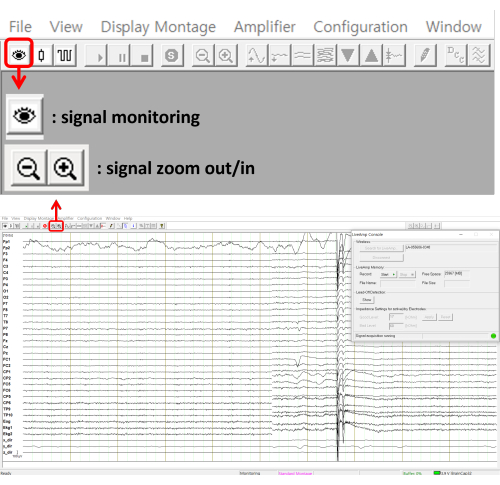
Task: Open the Display Montage menu in enlarged menu bar
Action: [x=158, y=27]
